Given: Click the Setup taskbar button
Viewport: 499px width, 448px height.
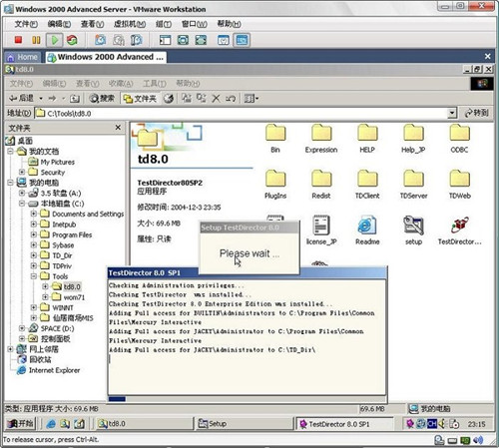Looking at the screenshot, I should [x=245, y=423].
